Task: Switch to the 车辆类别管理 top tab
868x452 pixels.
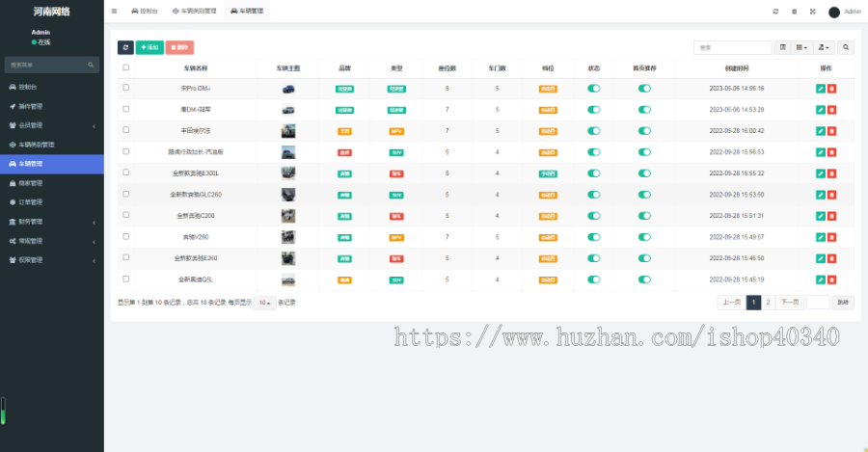Action: pyautogui.click(x=194, y=11)
